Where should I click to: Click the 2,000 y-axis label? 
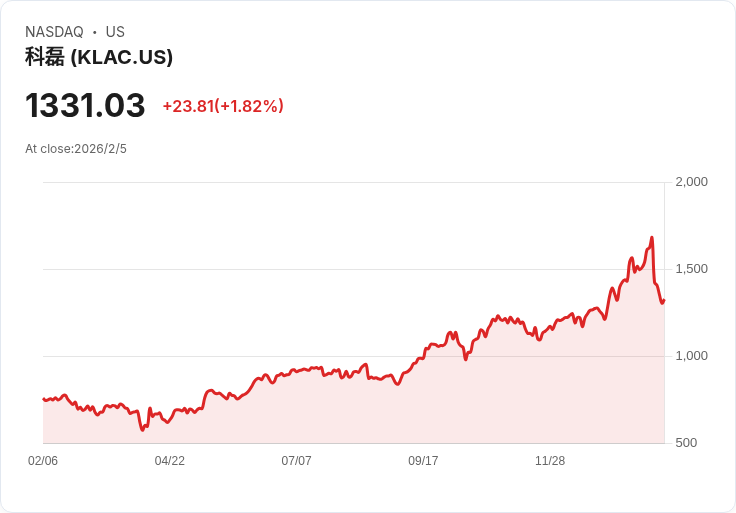691,182
